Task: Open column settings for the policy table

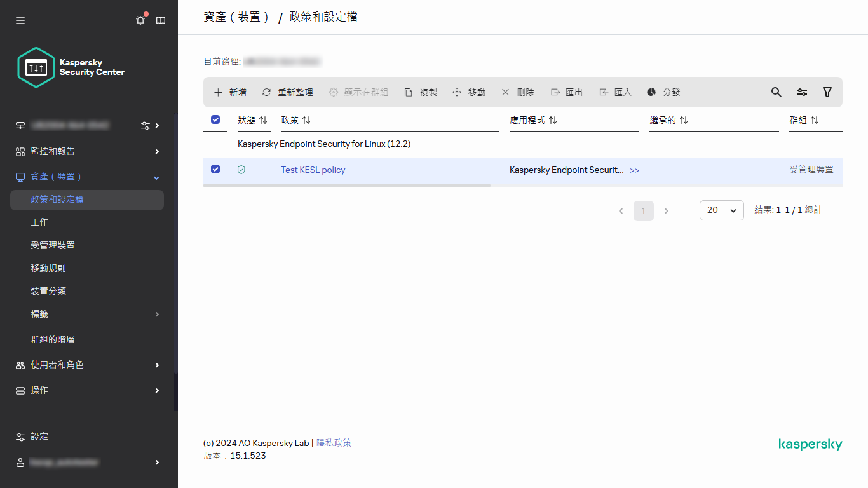Action: click(801, 92)
